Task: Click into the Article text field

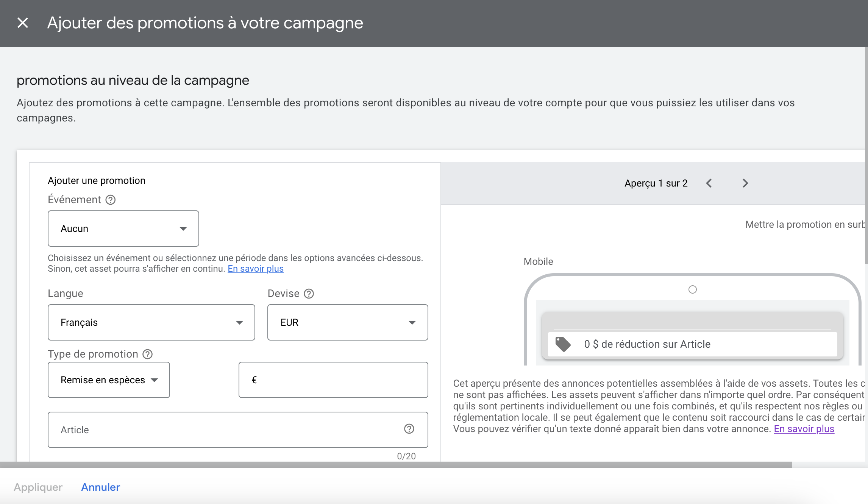Action: point(227,430)
